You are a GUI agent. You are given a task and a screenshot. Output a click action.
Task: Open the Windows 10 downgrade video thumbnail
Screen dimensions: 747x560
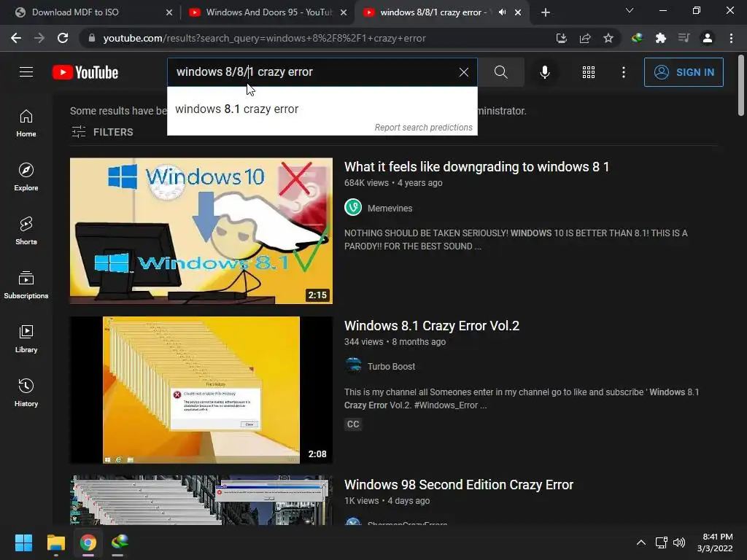point(201,230)
